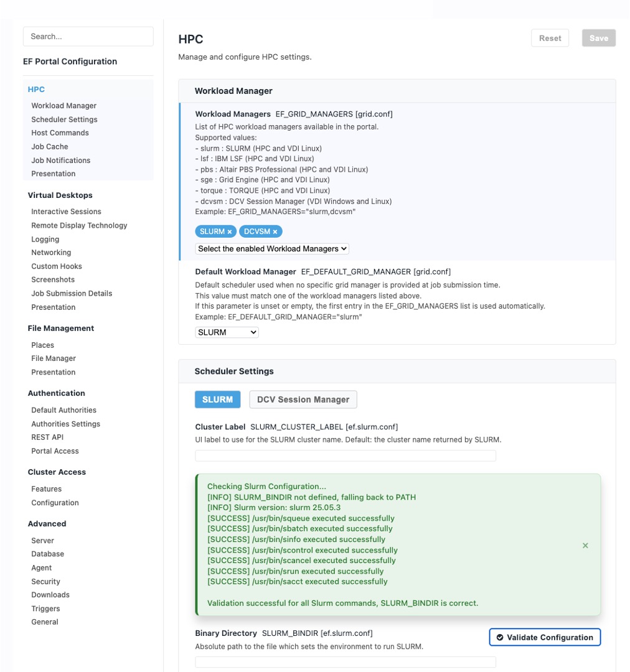The height and width of the screenshot is (672, 630).
Task: Open Remote Display Technology settings
Action: point(79,225)
